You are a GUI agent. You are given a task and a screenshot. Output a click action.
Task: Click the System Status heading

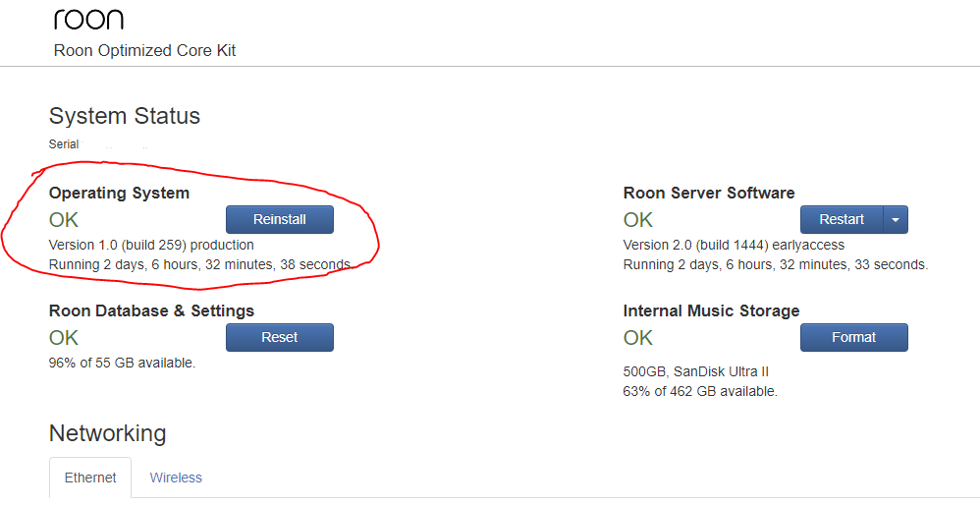point(125,116)
